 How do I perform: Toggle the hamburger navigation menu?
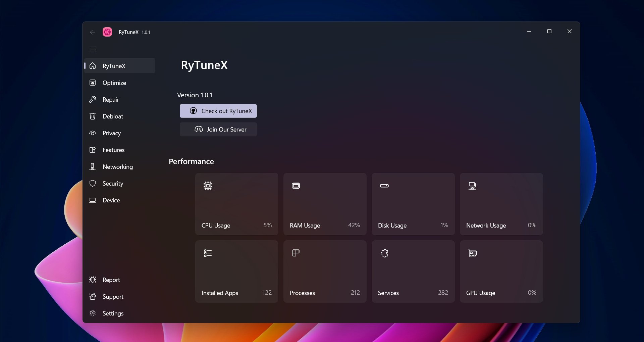(93, 49)
